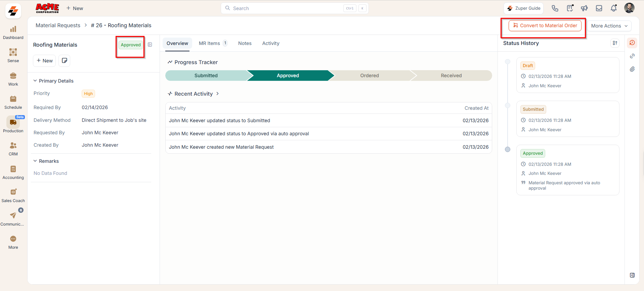Collapse the Remarks section

pyautogui.click(x=35, y=161)
